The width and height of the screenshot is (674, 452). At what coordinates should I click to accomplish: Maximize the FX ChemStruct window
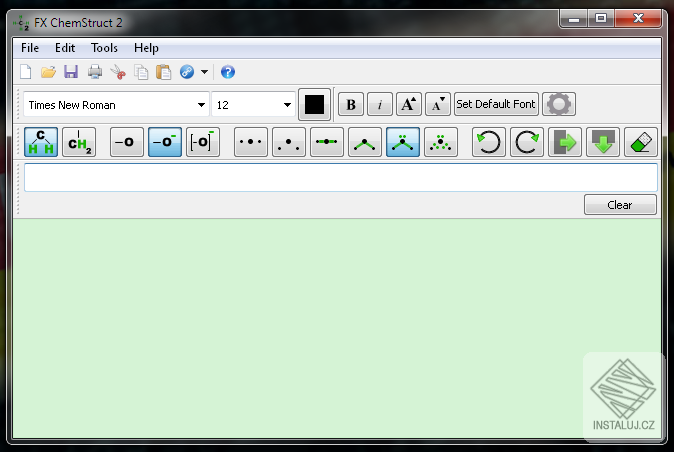601,18
